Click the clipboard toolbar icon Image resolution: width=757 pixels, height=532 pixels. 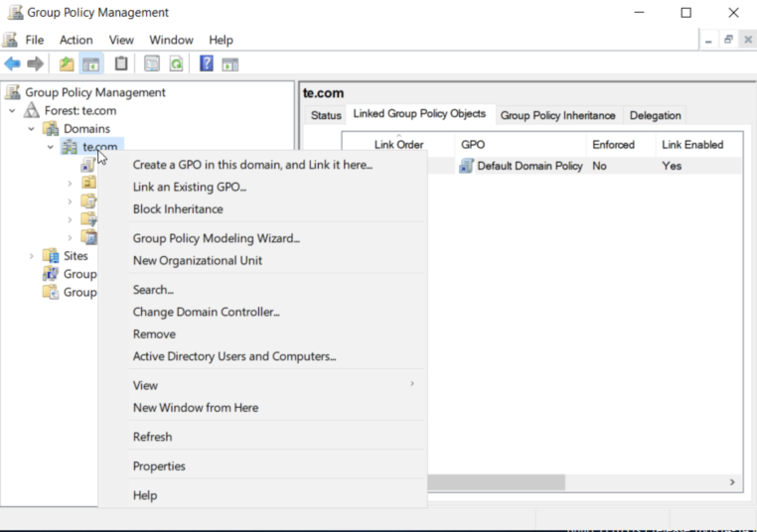[x=121, y=64]
